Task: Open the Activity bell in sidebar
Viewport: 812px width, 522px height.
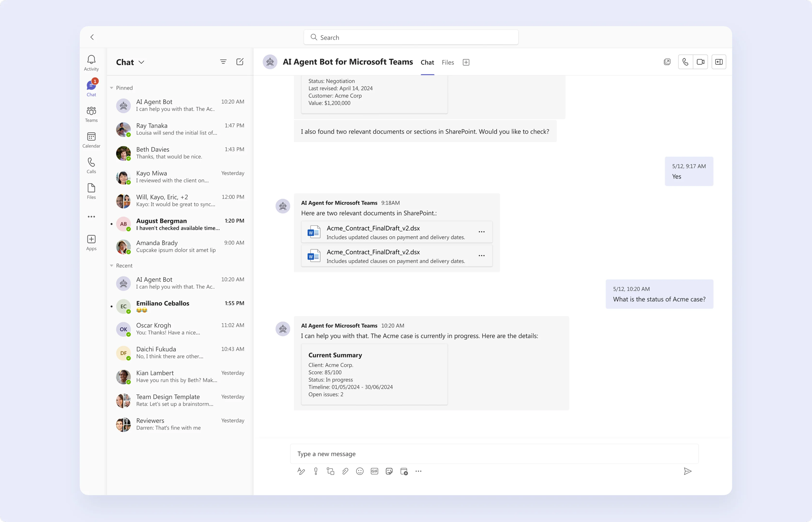Action: pos(91,63)
